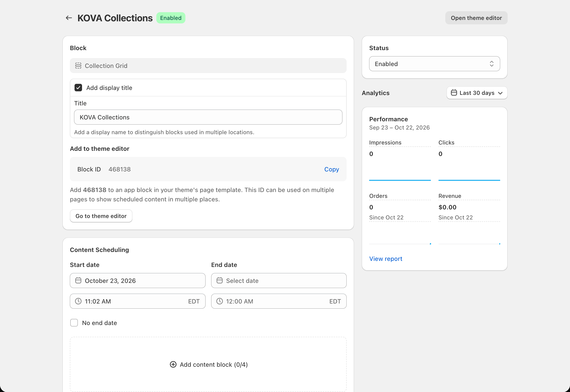Click the Block ID value 468138
The width and height of the screenshot is (570, 392).
point(120,169)
